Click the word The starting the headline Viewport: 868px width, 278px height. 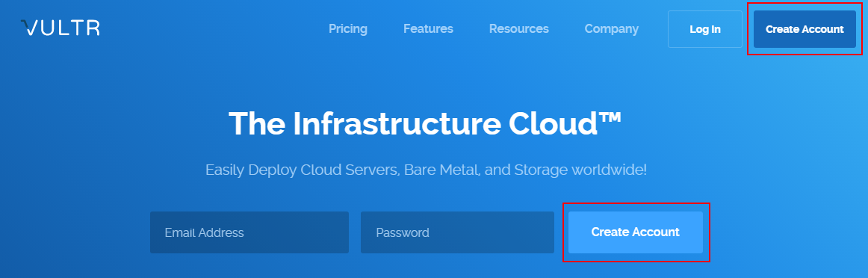pos(257,123)
